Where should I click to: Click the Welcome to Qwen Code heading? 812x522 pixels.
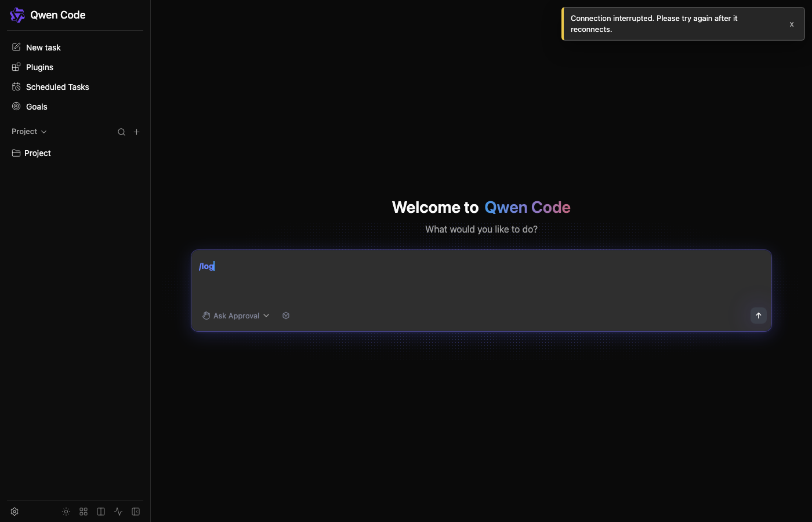point(481,207)
